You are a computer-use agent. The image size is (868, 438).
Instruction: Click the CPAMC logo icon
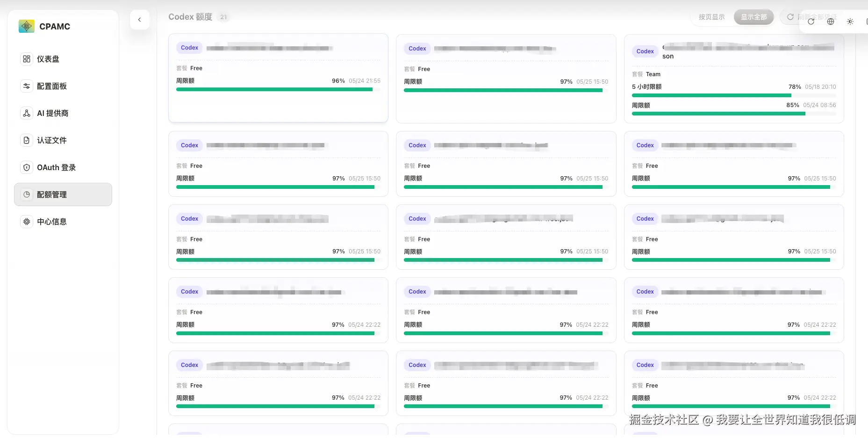[x=27, y=26]
